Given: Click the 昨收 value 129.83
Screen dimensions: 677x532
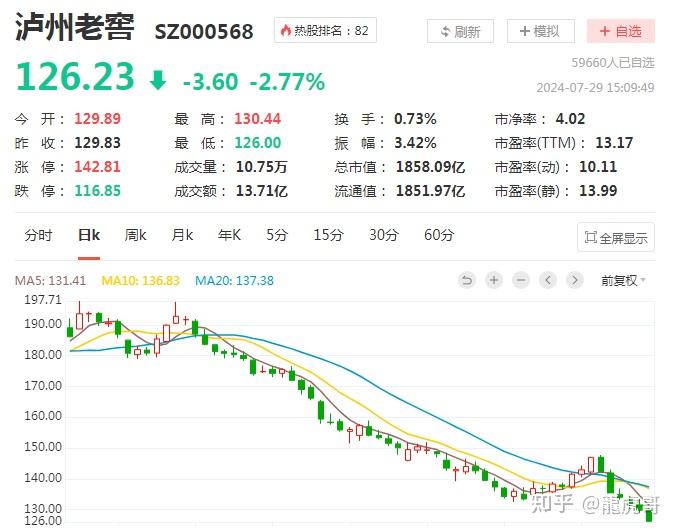Looking at the screenshot, I should (x=98, y=143).
